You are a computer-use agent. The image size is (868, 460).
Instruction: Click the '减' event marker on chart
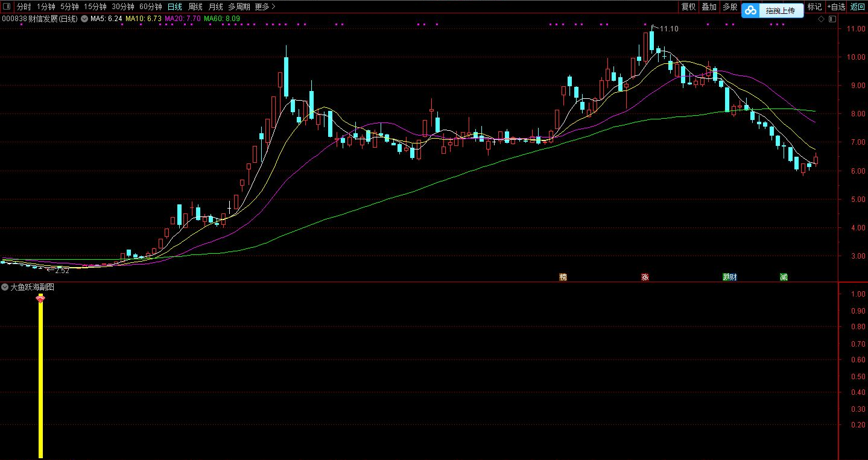point(783,277)
